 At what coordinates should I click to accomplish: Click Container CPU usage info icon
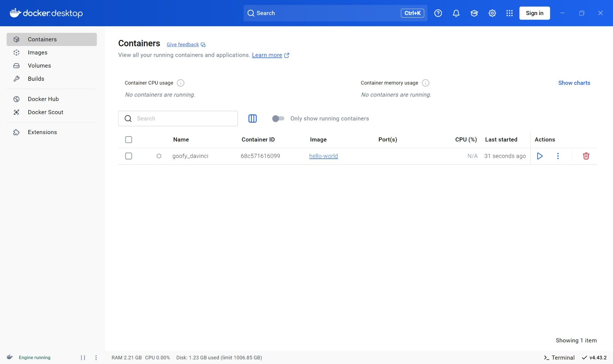(181, 83)
